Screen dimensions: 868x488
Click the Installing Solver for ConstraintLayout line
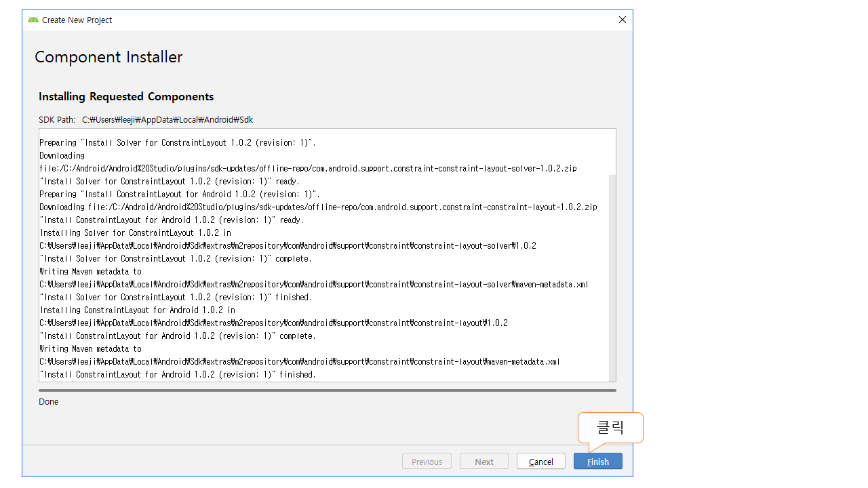[136, 232]
